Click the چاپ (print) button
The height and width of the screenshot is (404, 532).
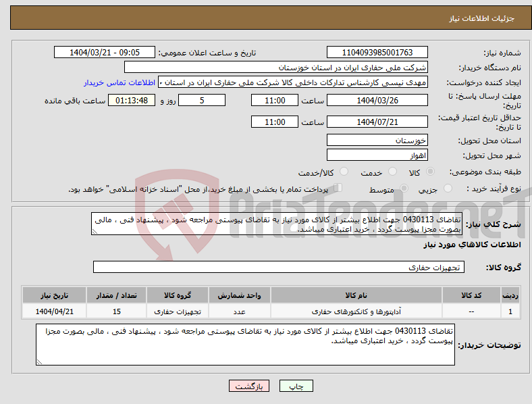[296, 386]
